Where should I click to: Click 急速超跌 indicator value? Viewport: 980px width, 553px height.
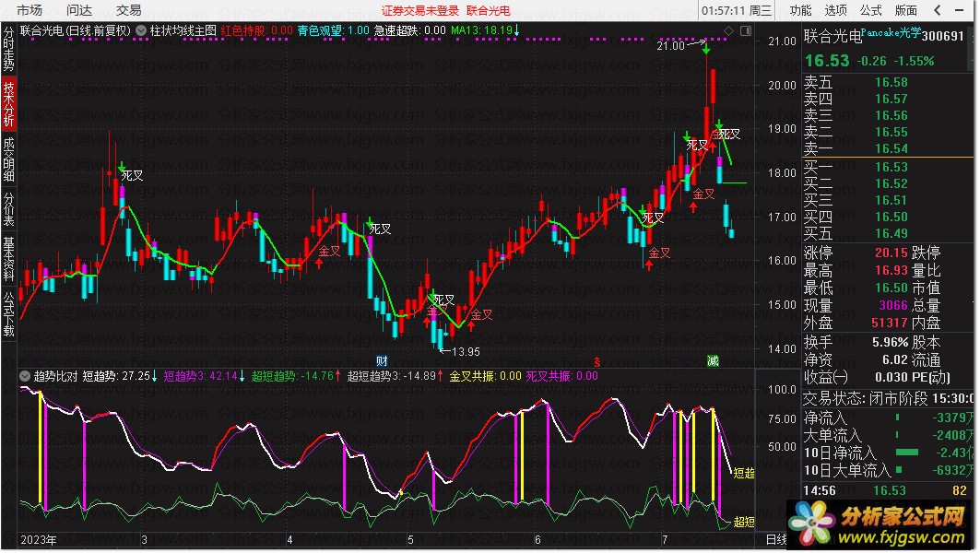point(410,30)
